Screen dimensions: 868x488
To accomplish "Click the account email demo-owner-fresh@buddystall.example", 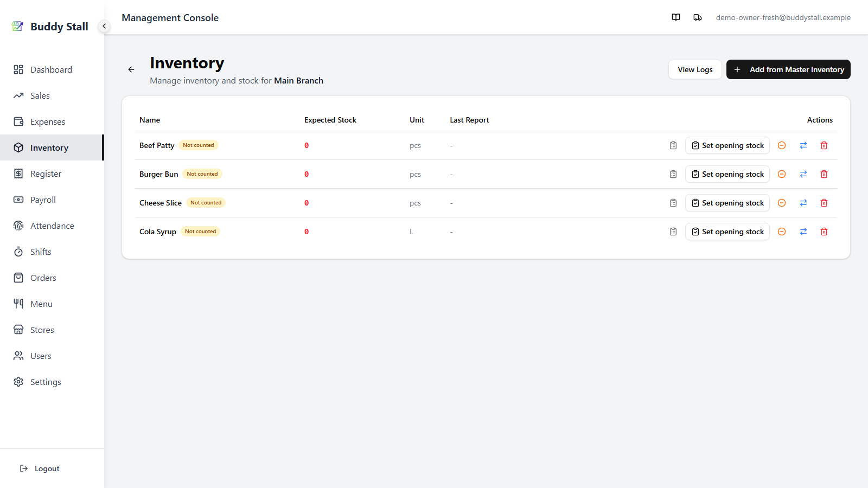I will (x=783, y=17).
